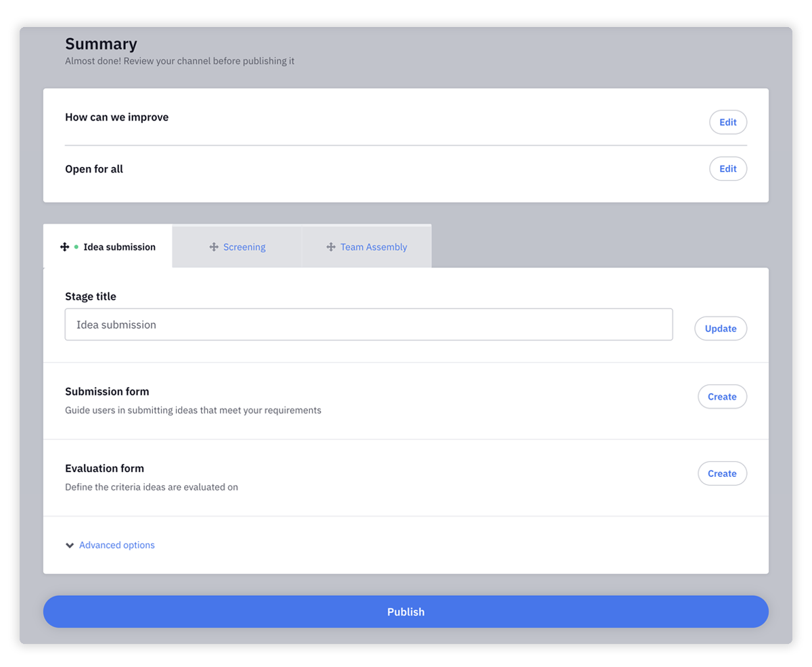Click the 'Evaluation form' heading
812x667 pixels.
(x=104, y=468)
